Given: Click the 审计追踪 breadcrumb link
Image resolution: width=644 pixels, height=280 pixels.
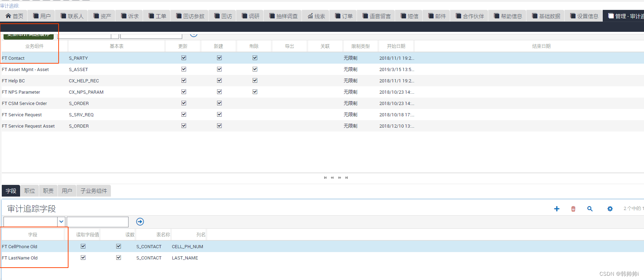Looking at the screenshot, I should coord(10,6).
